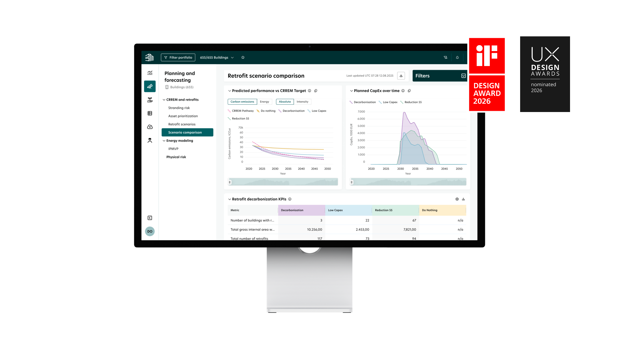Click the Filter portfolio button
Viewport: 644px width, 339px height.
pos(178,57)
